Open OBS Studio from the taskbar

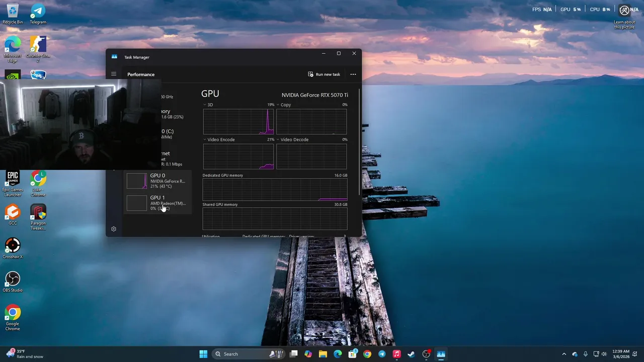click(x=426, y=354)
